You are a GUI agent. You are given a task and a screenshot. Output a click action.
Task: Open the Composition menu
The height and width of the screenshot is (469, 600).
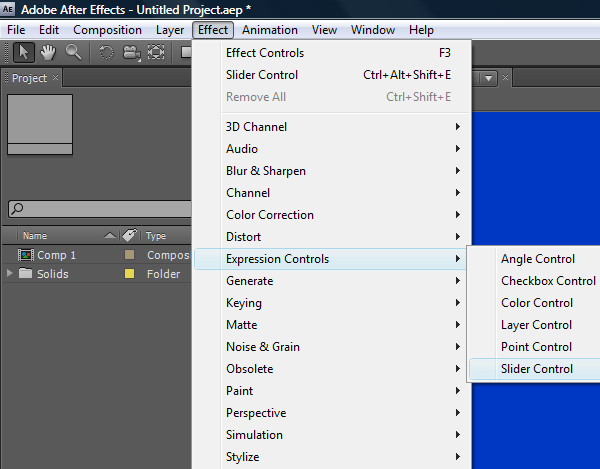(108, 30)
